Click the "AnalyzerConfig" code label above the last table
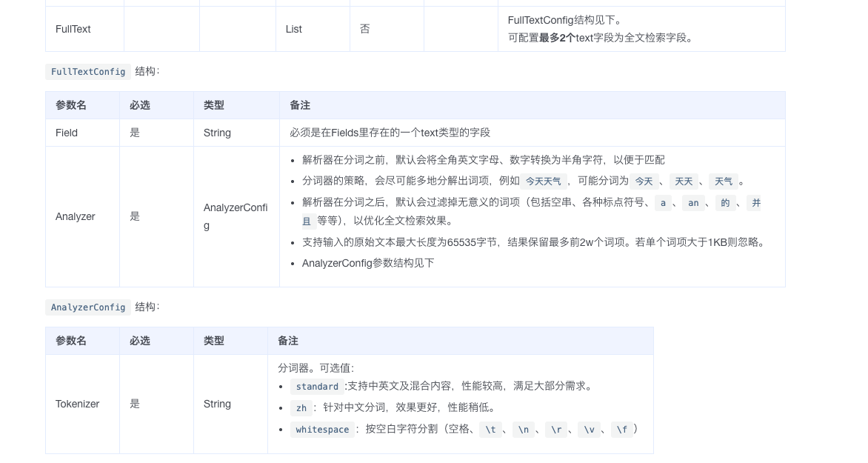 (88, 307)
